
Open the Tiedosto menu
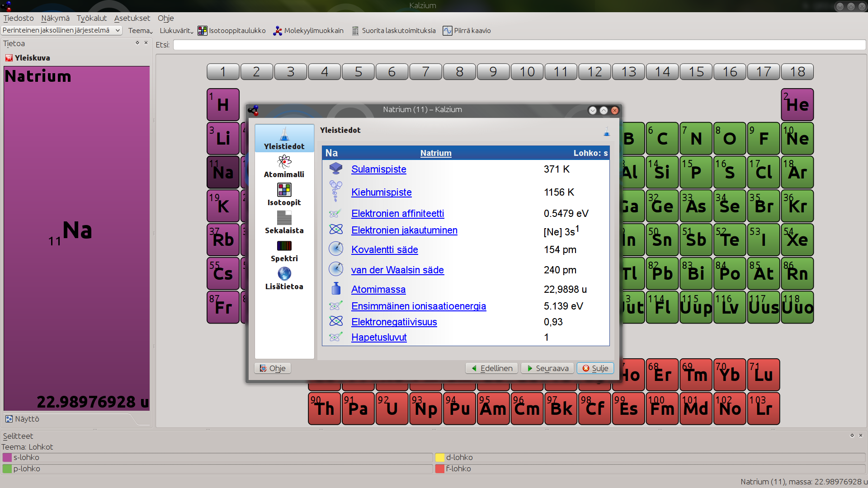click(x=19, y=18)
